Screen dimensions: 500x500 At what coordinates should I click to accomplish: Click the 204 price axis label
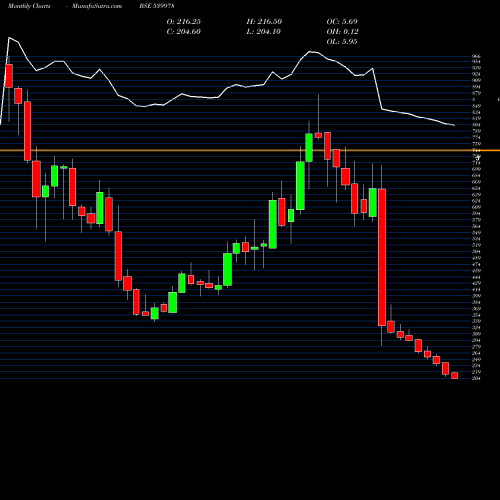[x=476, y=378]
